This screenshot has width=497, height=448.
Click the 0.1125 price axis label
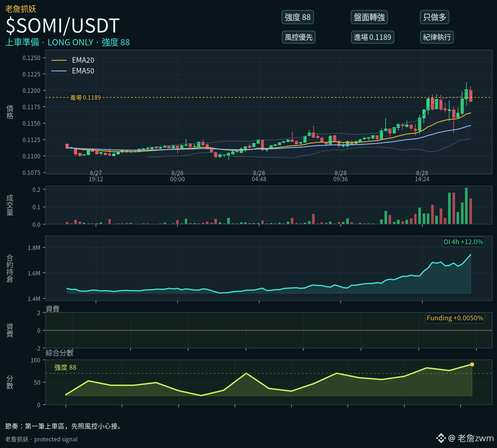(32, 140)
